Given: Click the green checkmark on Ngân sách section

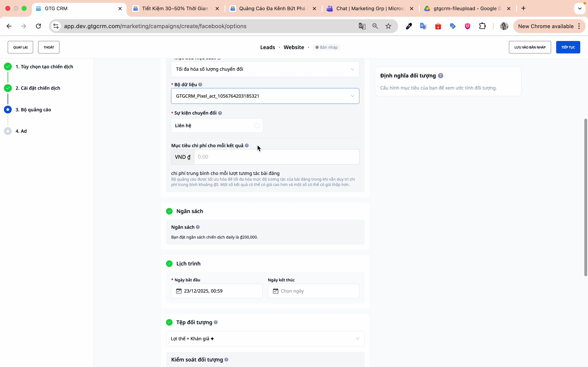Looking at the screenshot, I should tap(169, 211).
